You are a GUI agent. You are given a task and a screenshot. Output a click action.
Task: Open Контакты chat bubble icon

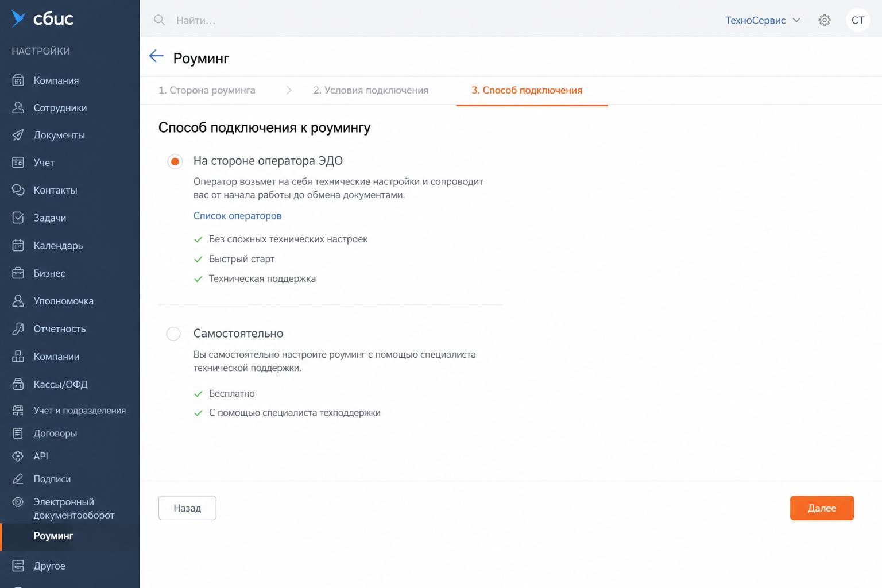pos(18,190)
